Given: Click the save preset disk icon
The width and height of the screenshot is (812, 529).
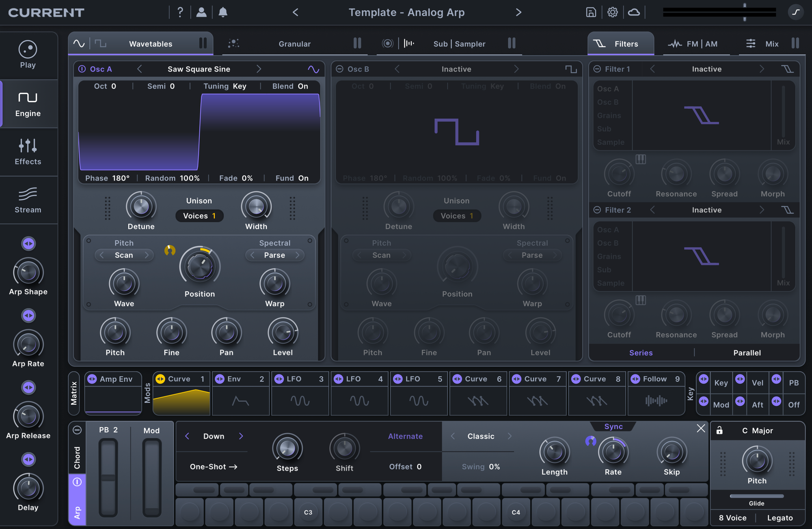Looking at the screenshot, I should (x=591, y=12).
